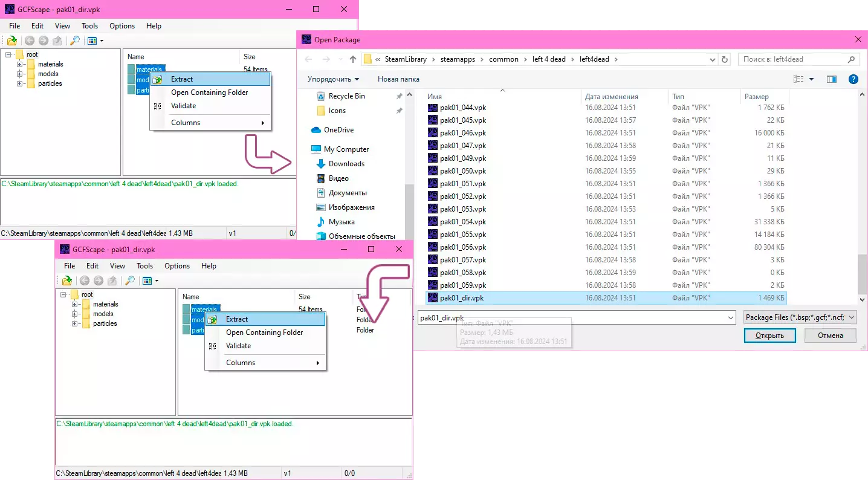Image resolution: width=868 pixels, height=480 pixels.
Task: Expand the models tree node in upper GCFScape
Action: [20, 74]
